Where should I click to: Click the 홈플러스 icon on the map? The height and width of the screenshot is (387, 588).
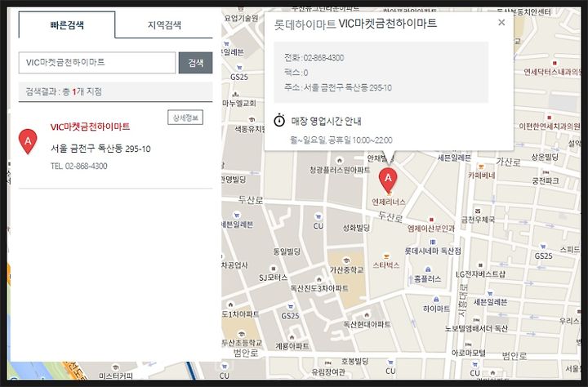(x=428, y=269)
